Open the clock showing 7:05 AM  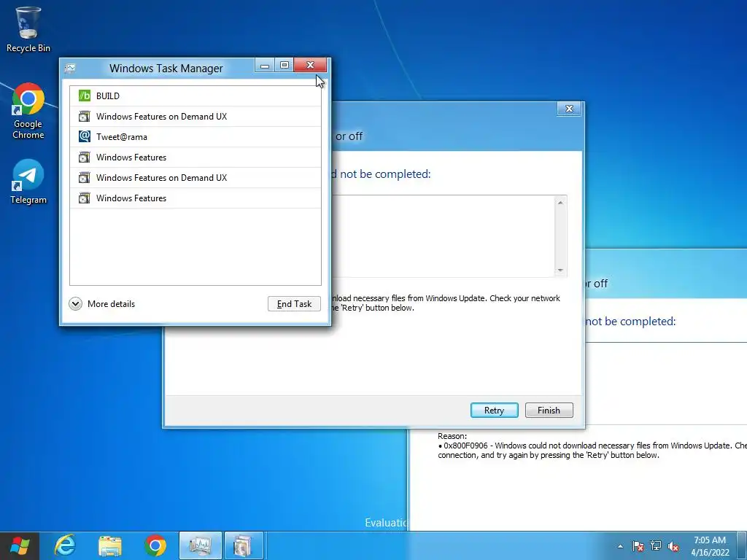710,546
